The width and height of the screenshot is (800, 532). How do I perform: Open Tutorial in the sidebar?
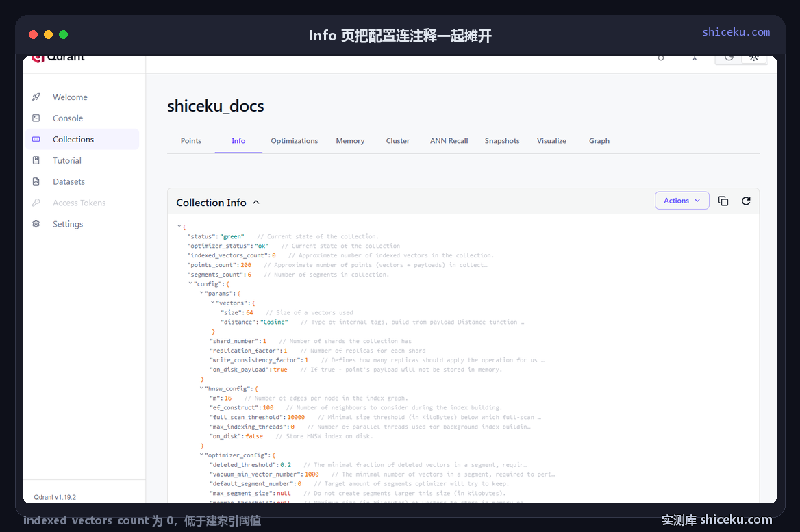pos(82,160)
